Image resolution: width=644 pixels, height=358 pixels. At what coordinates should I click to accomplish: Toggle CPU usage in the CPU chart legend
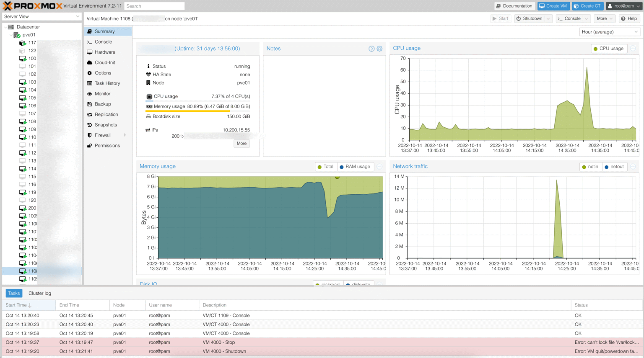pyautogui.click(x=609, y=48)
